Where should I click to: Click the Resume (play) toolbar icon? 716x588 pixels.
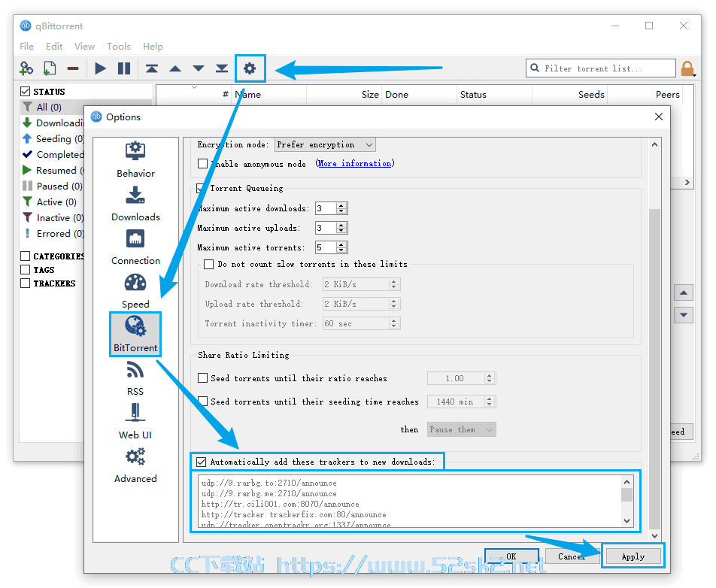pyautogui.click(x=101, y=68)
